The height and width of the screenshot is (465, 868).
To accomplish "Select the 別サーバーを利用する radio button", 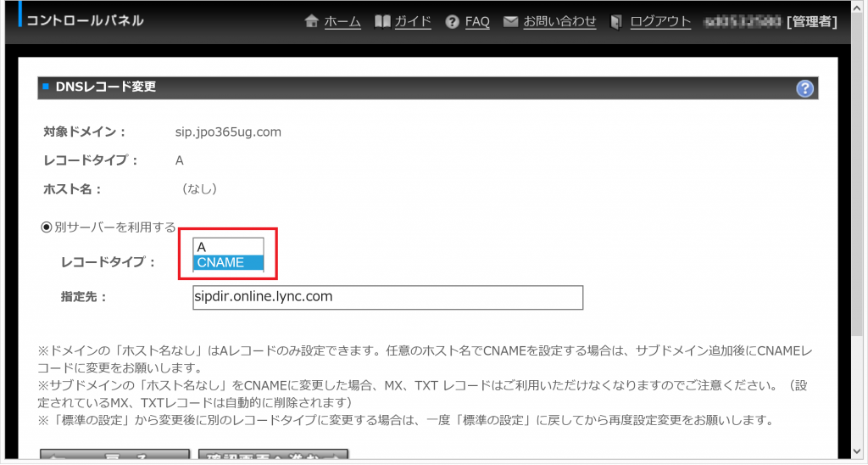I will click(x=47, y=227).
